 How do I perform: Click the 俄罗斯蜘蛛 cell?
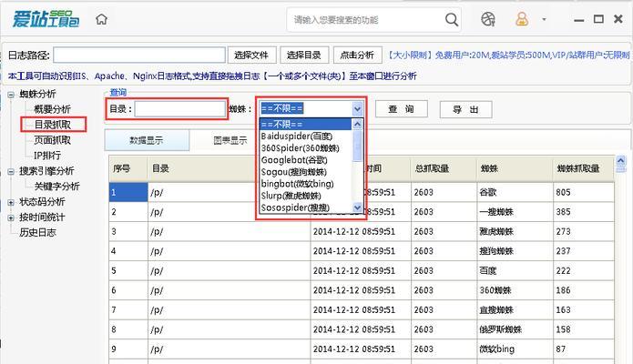[515, 329]
